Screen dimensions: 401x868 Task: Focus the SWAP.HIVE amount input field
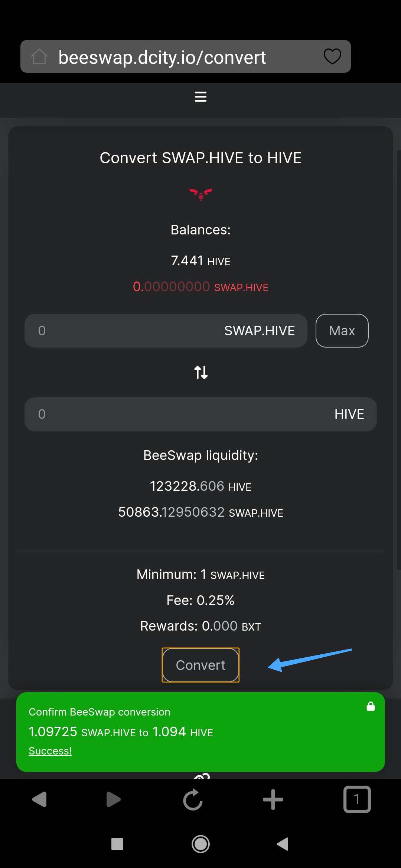166,331
